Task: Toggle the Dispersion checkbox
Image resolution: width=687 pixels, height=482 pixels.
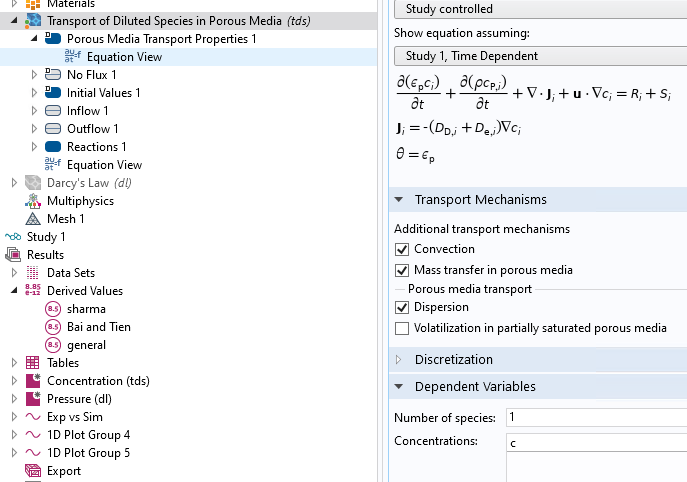Action: 402,308
